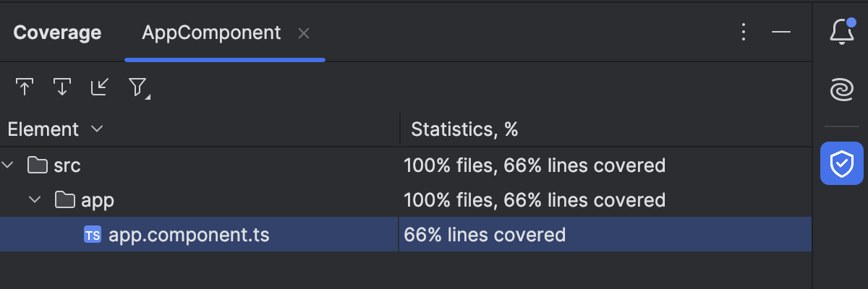Click the src folder icon
Viewport: 868px width, 289px height.
click(37, 165)
